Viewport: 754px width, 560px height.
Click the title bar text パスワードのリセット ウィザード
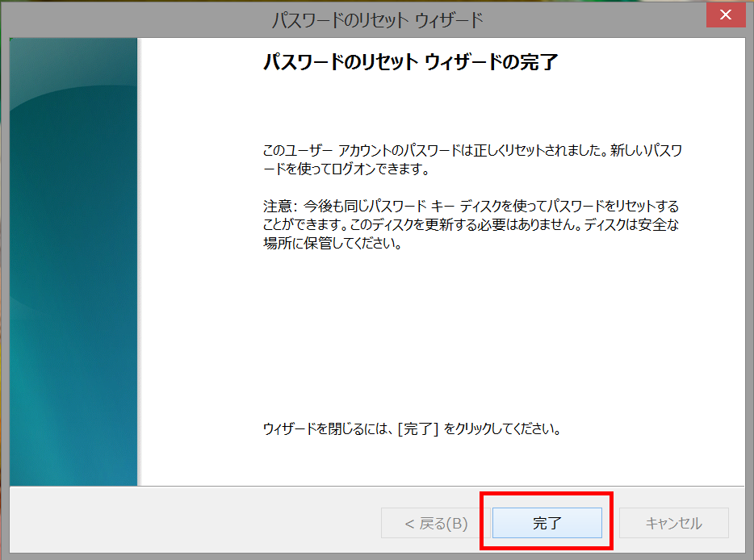pos(378,20)
